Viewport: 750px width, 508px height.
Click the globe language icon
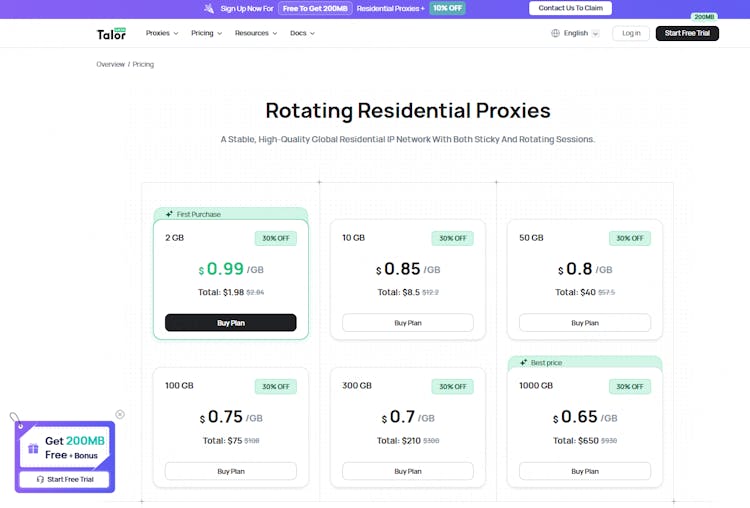tap(556, 33)
